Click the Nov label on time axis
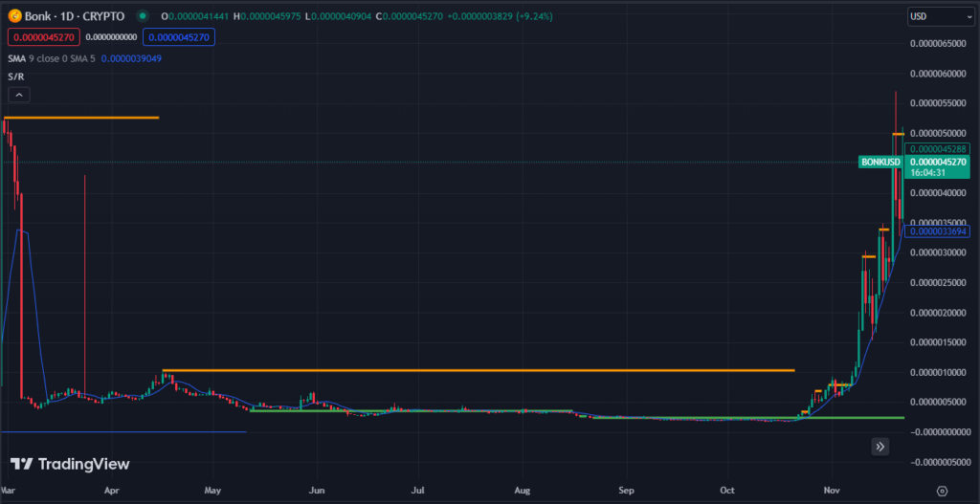 tap(832, 491)
